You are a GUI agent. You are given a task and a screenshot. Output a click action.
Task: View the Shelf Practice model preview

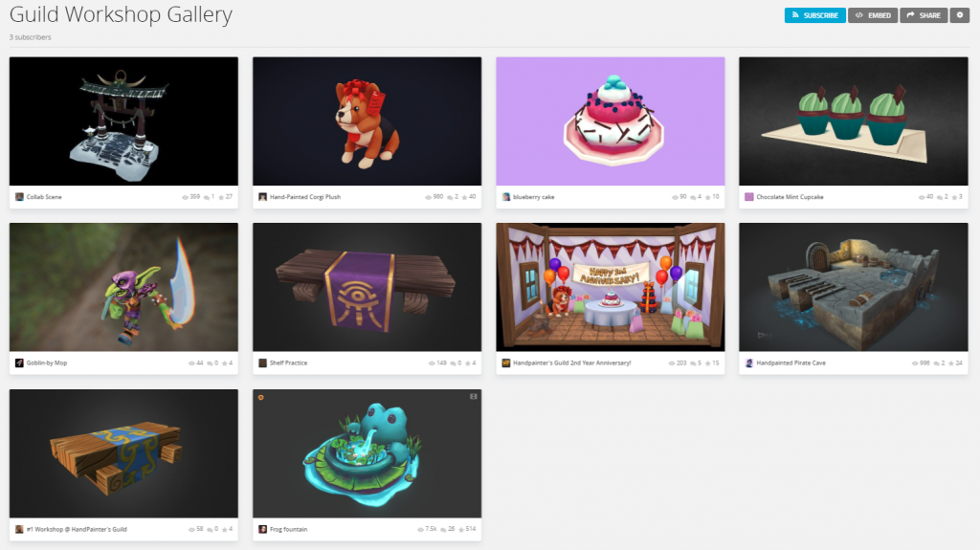tap(367, 287)
